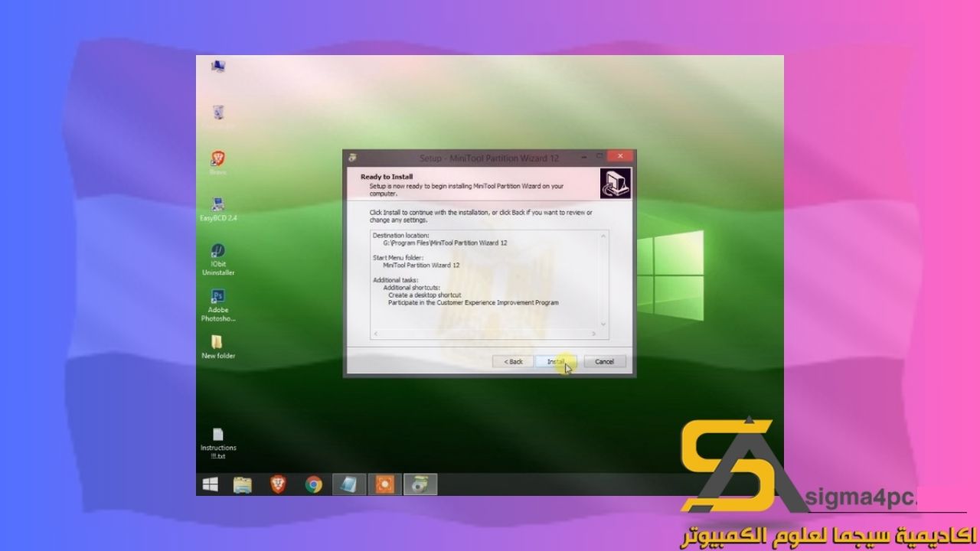Click 'Participate in the Customer Experience Improvement Program' line
The height and width of the screenshot is (551, 980).
[473, 302]
